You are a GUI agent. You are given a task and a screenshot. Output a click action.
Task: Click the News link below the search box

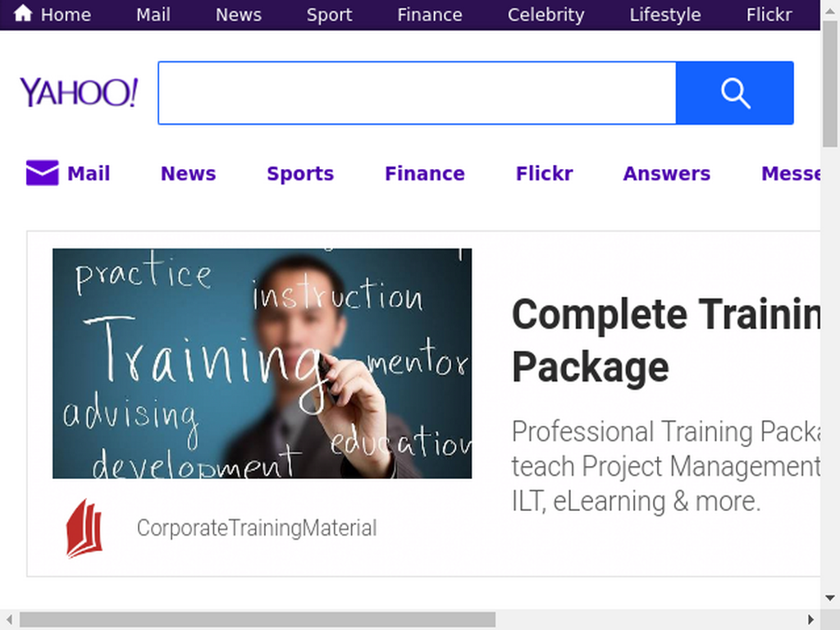point(188,174)
